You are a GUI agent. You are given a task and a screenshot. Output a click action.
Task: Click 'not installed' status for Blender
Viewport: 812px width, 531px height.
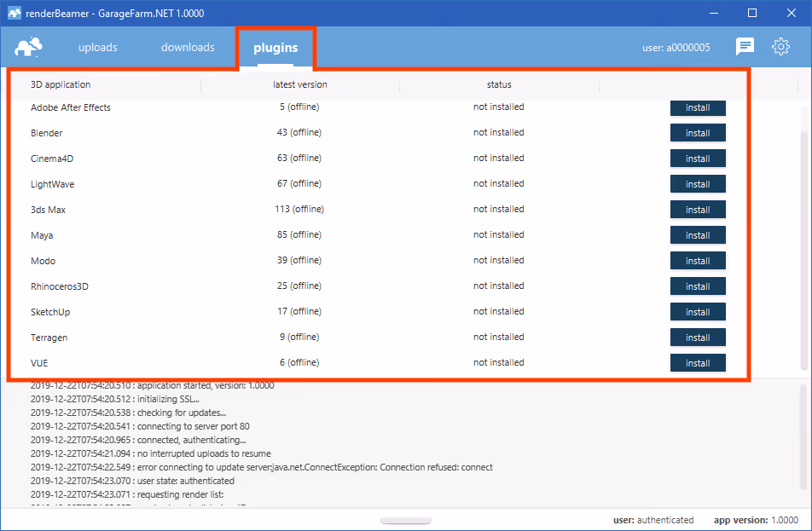[x=499, y=132]
